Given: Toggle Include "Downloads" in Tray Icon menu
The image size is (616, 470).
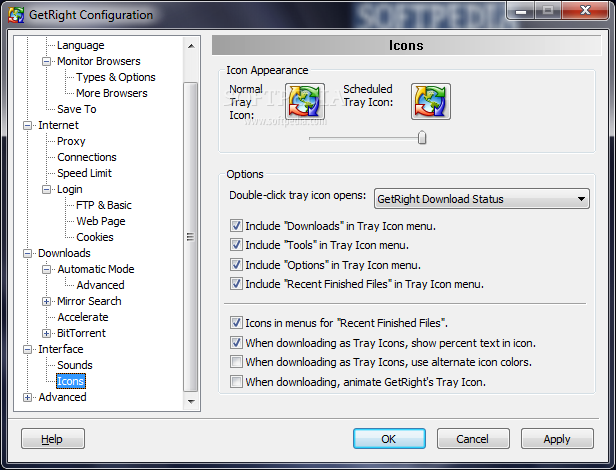Looking at the screenshot, I should pyautogui.click(x=236, y=226).
